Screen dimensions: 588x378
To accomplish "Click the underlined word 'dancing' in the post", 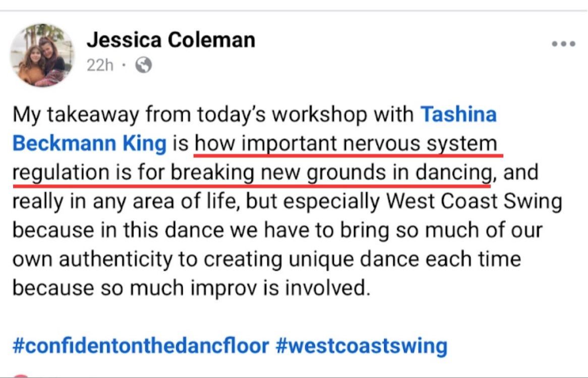I will (453, 173).
